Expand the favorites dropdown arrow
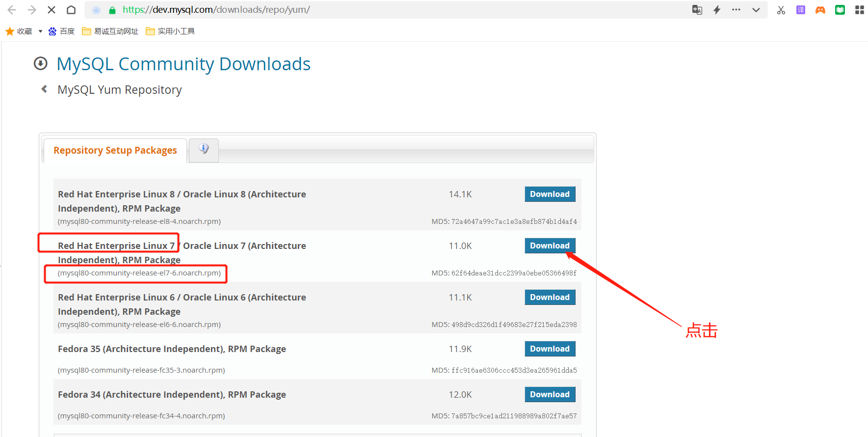The width and height of the screenshot is (868, 437). point(40,31)
